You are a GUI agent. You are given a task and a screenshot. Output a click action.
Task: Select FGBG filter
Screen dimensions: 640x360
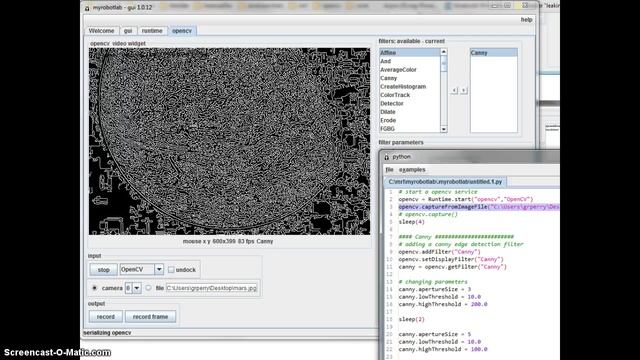pyautogui.click(x=410, y=129)
